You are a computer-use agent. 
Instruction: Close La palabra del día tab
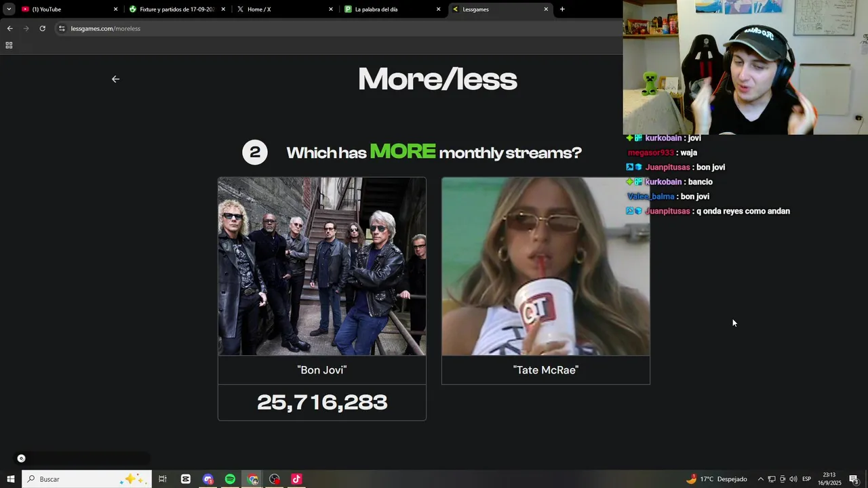pyautogui.click(x=438, y=9)
